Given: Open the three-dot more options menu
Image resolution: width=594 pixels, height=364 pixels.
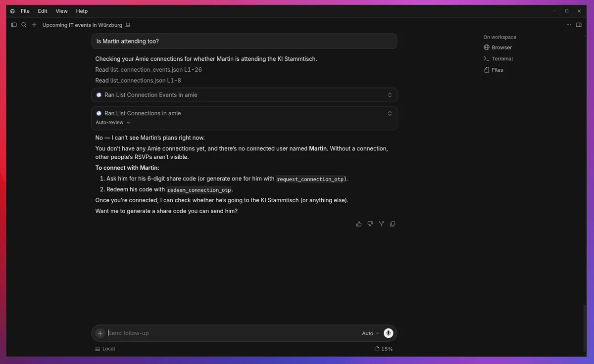Looking at the screenshot, I should coord(569,25).
